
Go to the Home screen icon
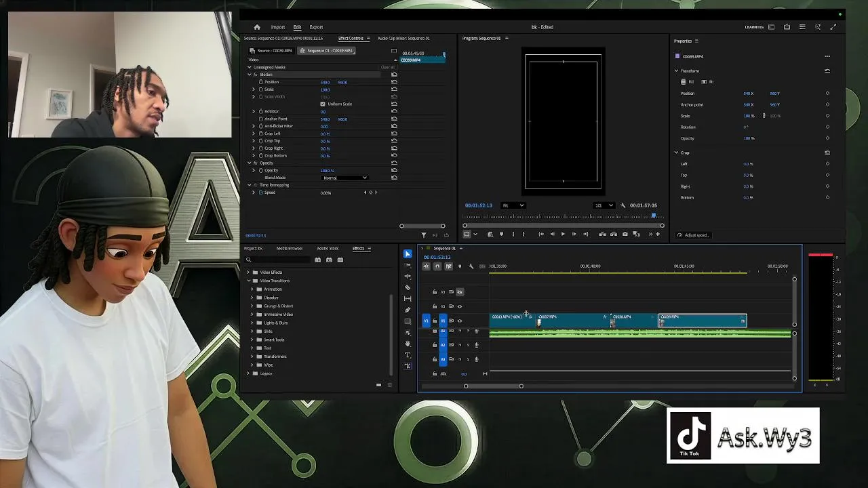[x=257, y=27]
